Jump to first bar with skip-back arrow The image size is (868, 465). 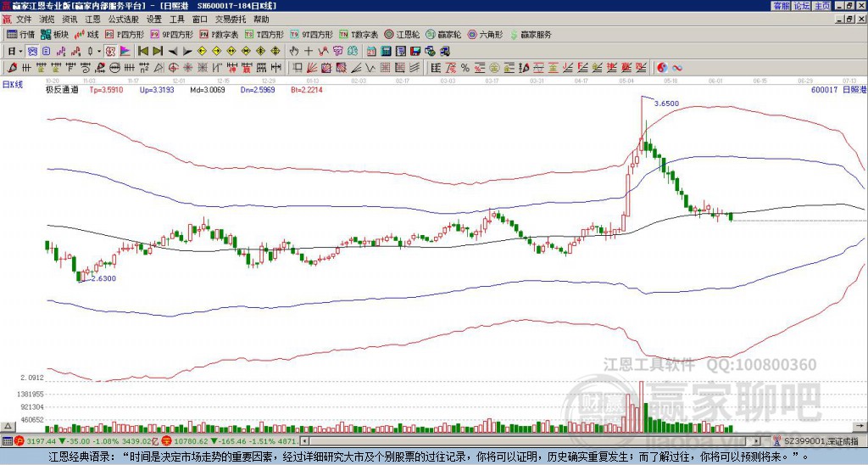pyautogui.click(x=143, y=52)
